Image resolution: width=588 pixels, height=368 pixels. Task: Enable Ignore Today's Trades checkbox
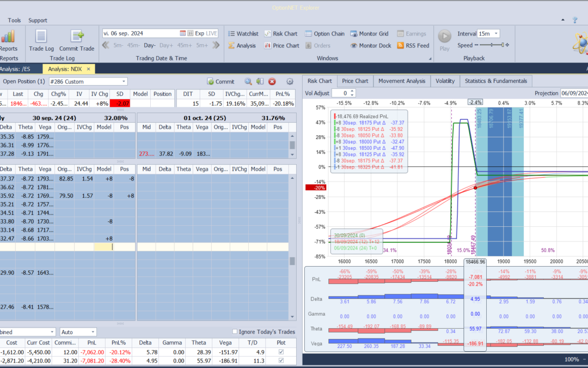click(235, 332)
